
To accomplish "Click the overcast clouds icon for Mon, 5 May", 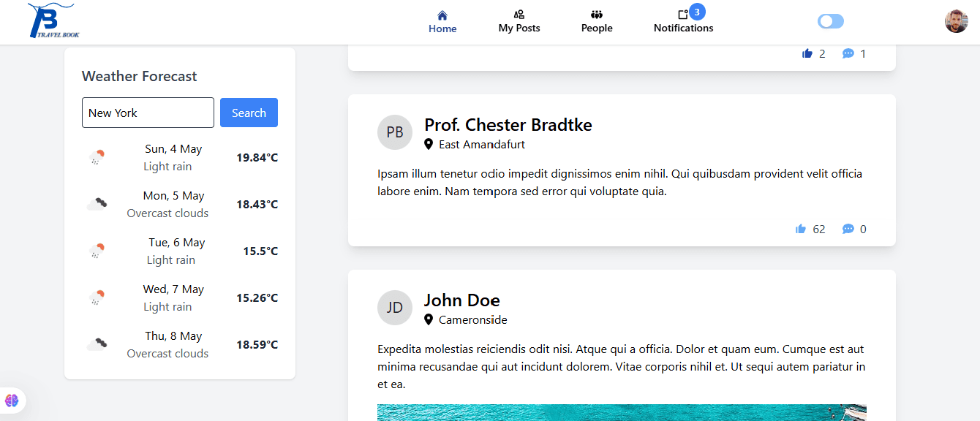I will tap(97, 204).
